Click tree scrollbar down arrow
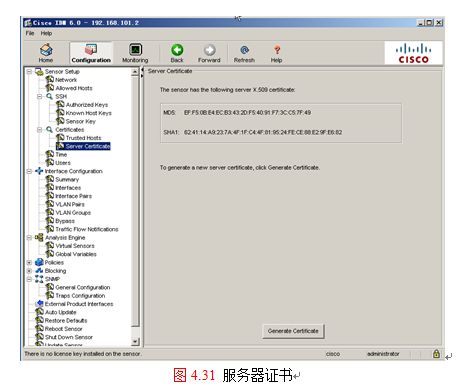This screenshot has height=387, width=469. coord(135,341)
